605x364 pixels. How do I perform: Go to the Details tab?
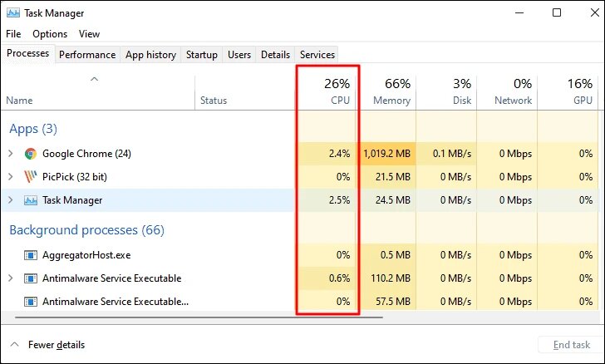pyautogui.click(x=276, y=55)
